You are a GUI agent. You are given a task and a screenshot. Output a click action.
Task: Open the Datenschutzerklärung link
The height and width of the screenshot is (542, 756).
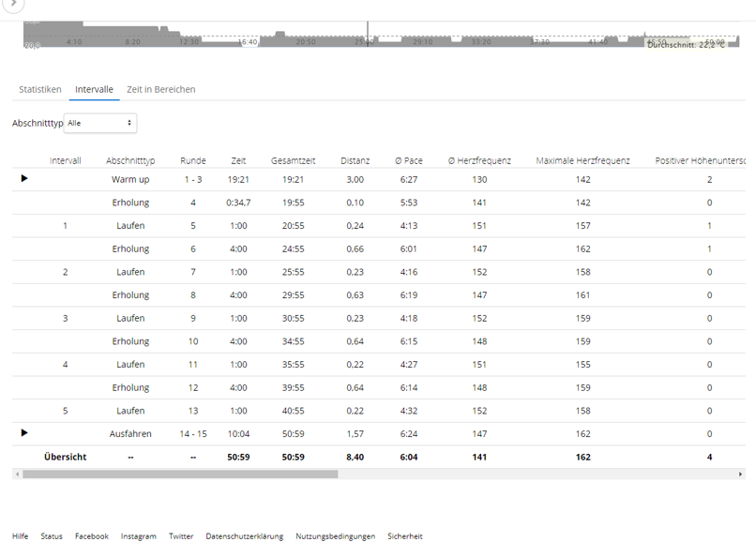[244, 536]
